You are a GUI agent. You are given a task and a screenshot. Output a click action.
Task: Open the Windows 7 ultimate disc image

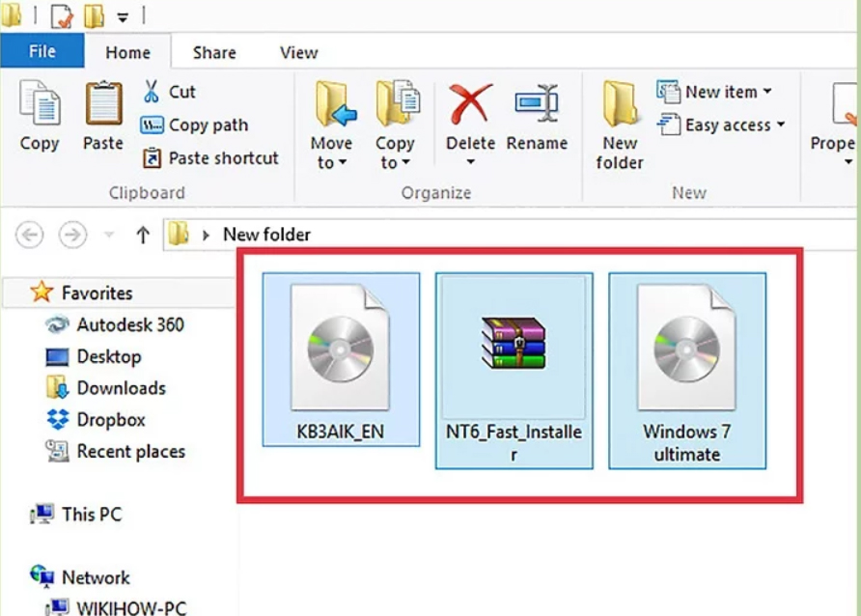point(686,350)
